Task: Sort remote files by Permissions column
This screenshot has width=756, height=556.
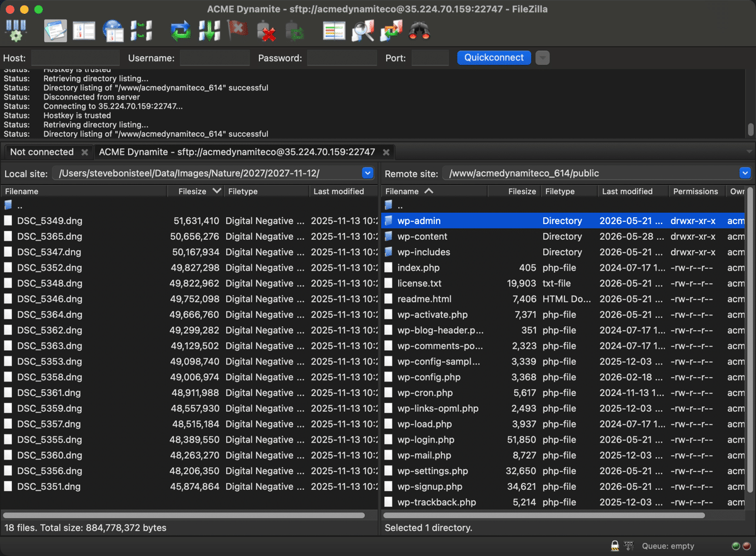Action: point(696,191)
